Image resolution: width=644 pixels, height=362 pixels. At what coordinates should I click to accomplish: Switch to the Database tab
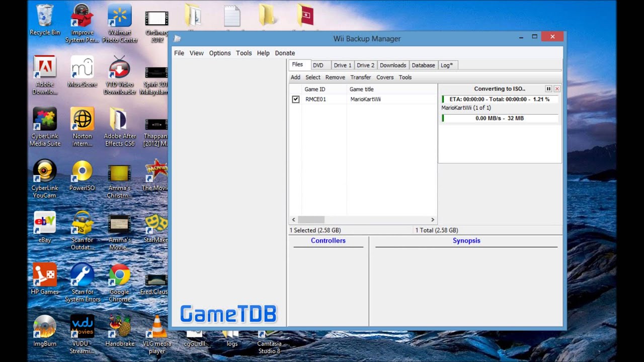point(423,65)
